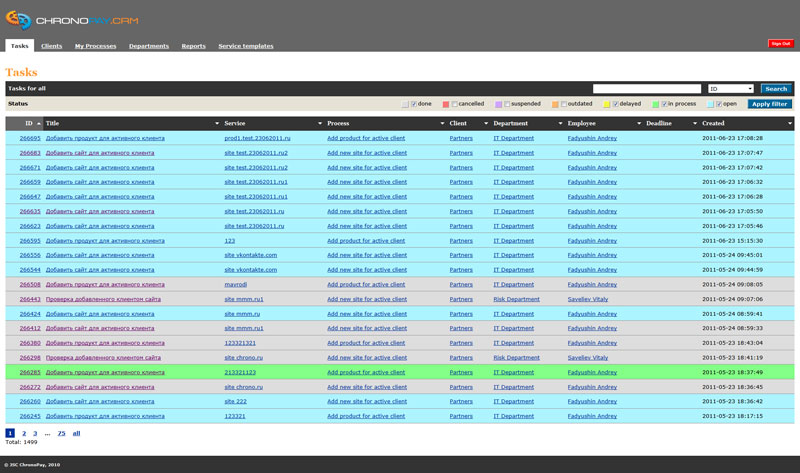
Task: Open the service link 123 in row 266595
Action: (x=230, y=241)
